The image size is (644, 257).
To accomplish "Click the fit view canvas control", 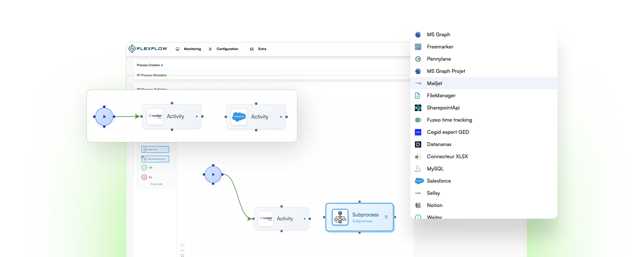I will (x=182, y=255).
